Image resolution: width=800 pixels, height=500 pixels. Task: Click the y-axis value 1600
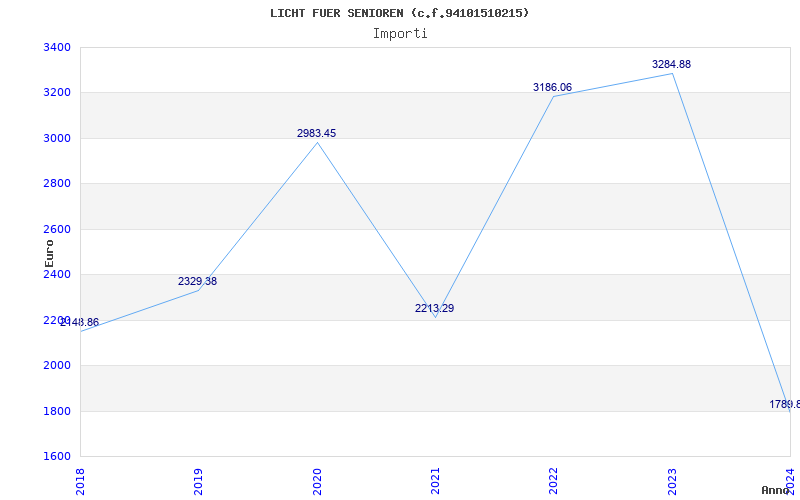click(57, 456)
